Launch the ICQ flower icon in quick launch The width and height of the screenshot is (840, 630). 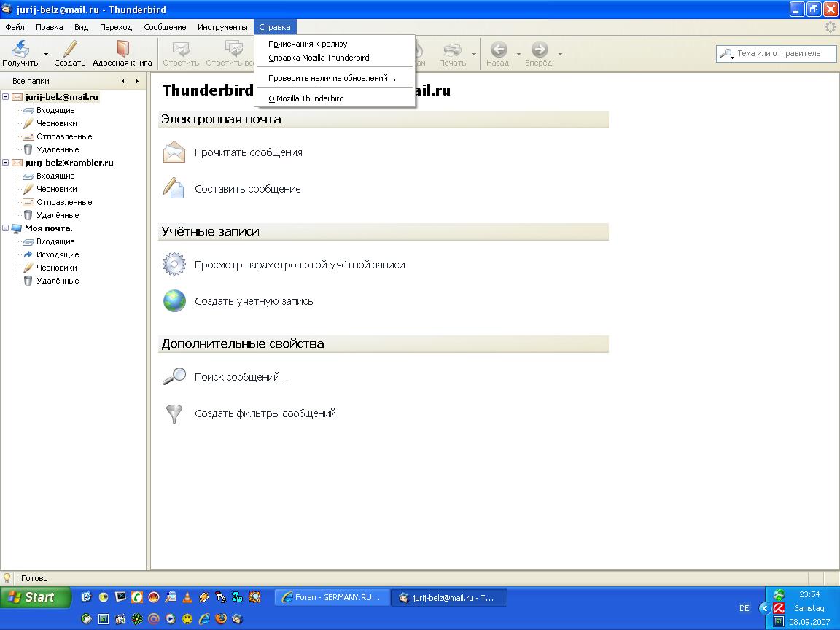[137, 619]
